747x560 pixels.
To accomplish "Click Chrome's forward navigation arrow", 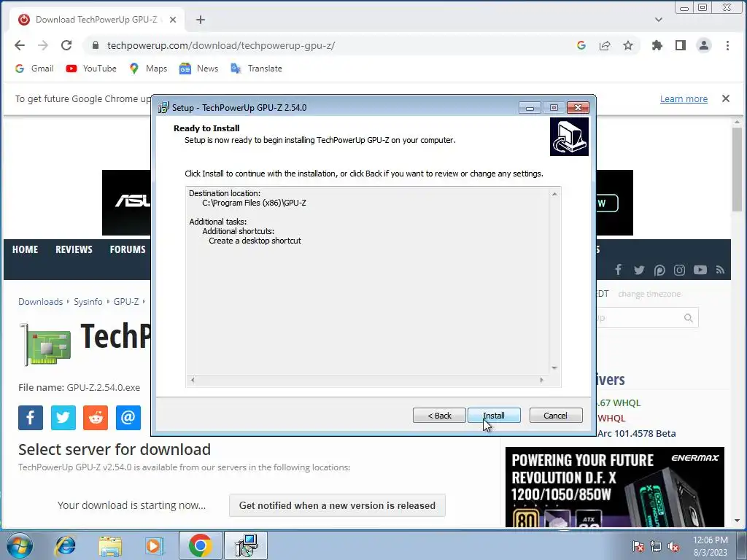I will [x=43, y=45].
